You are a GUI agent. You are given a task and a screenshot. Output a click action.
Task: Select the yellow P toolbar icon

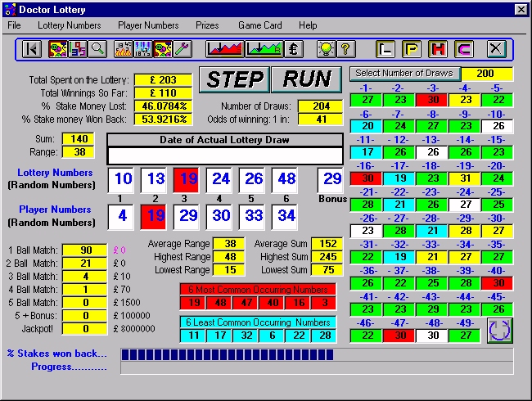point(412,49)
